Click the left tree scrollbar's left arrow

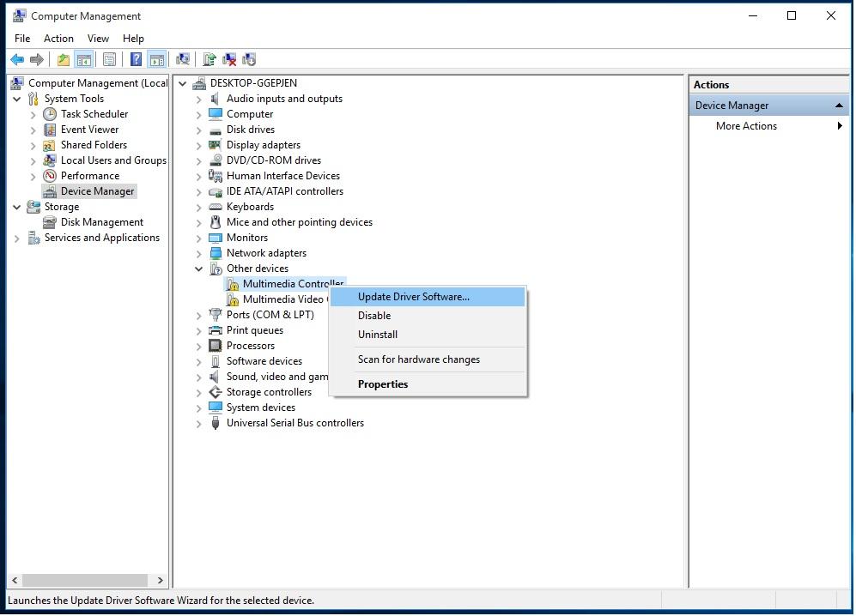15,581
